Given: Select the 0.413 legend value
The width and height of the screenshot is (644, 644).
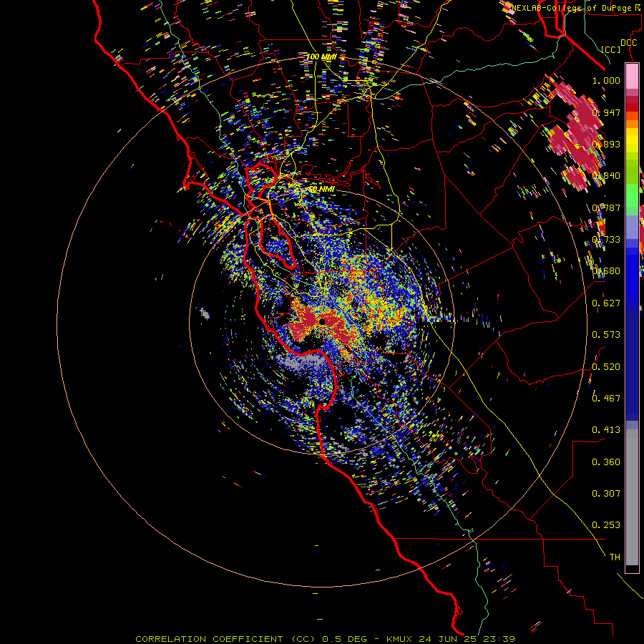Looking at the screenshot, I should click(606, 430).
